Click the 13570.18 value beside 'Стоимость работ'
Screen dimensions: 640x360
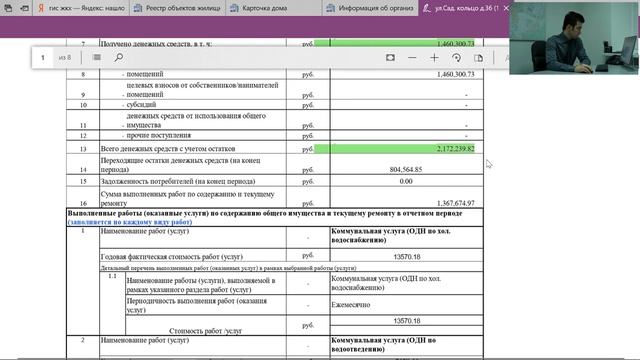click(407, 321)
